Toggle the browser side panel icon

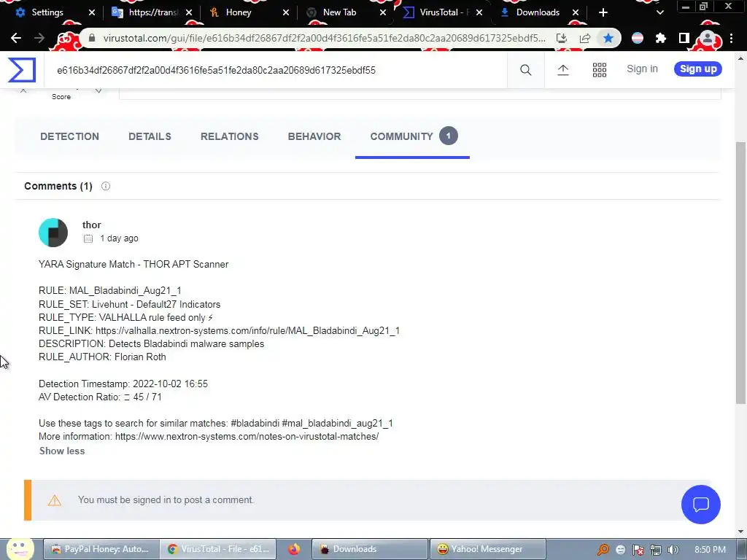pyautogui.click(x=684, y=38)
